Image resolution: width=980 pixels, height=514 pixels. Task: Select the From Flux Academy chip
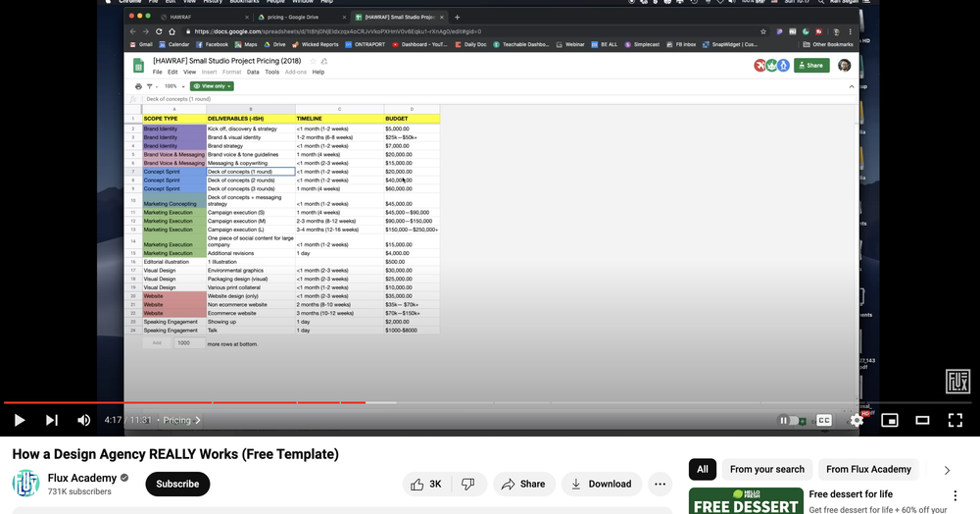[868, 469]
